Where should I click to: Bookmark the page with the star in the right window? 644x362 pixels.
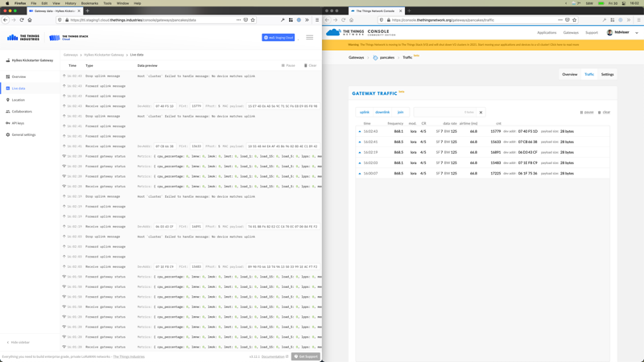point(574,19)
